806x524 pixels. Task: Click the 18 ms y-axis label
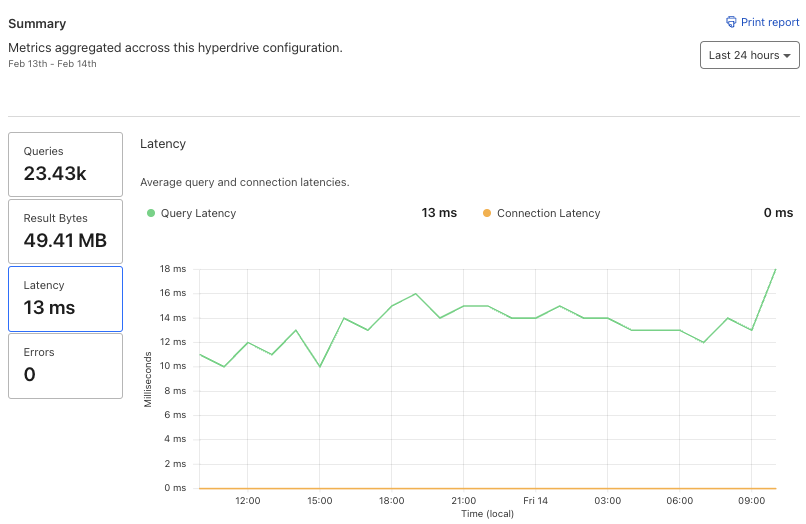click(173, 269)
